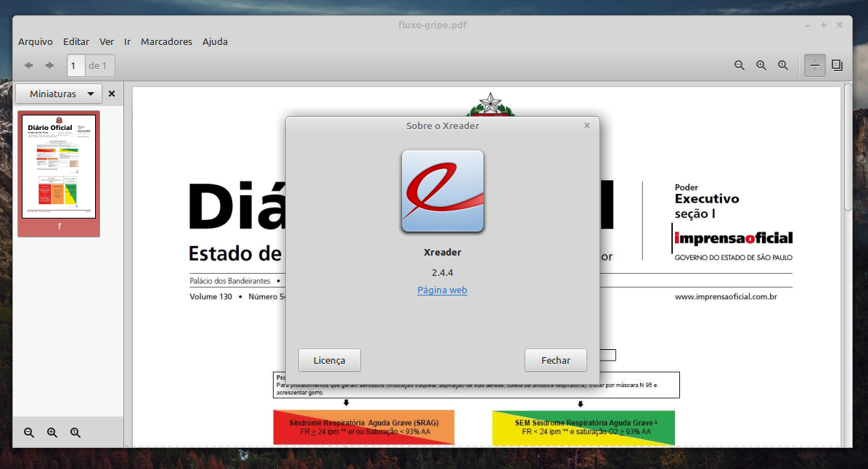Click the page number input field
868x469 pixels.
click(75, 65)
